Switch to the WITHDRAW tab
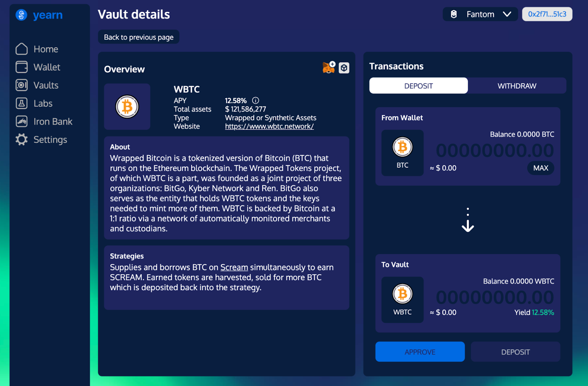 click(517, 86)
